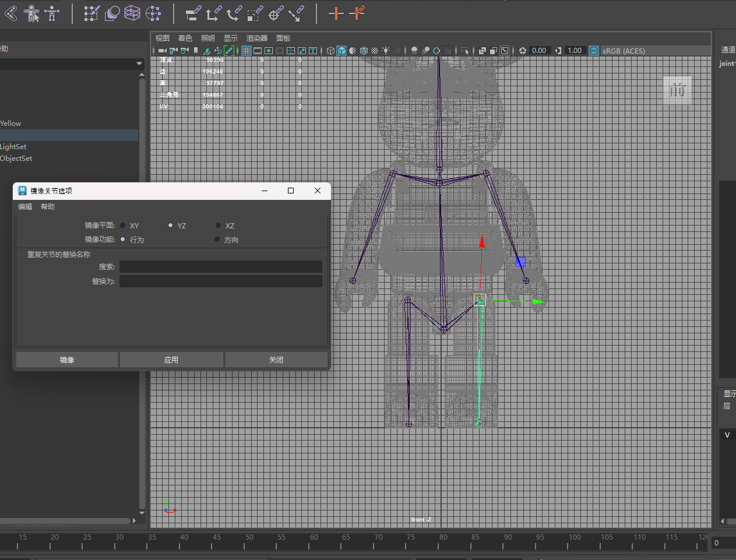Click the Textured checkerboard display icon
Image resolution: width=736 pixels, height=560 pixels.
[x=375, y=51]
